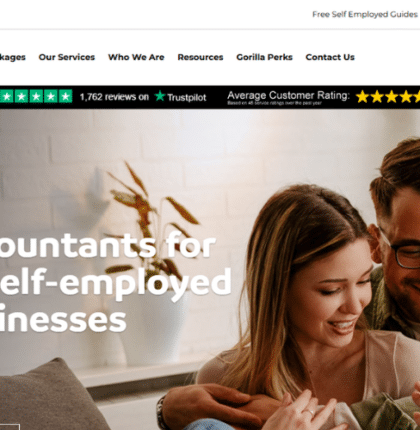Click the first yellow rating star

point(362,97)
